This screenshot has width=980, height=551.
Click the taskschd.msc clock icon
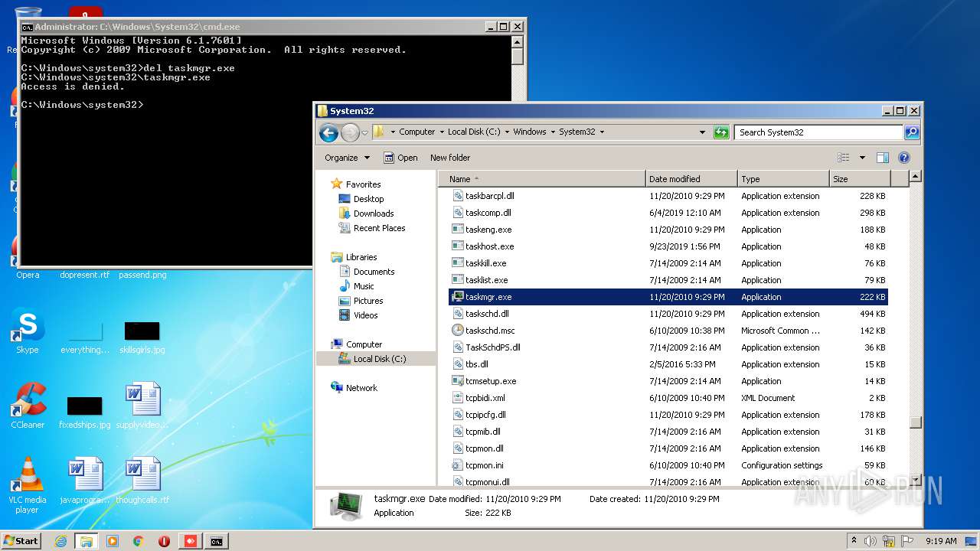458,331
